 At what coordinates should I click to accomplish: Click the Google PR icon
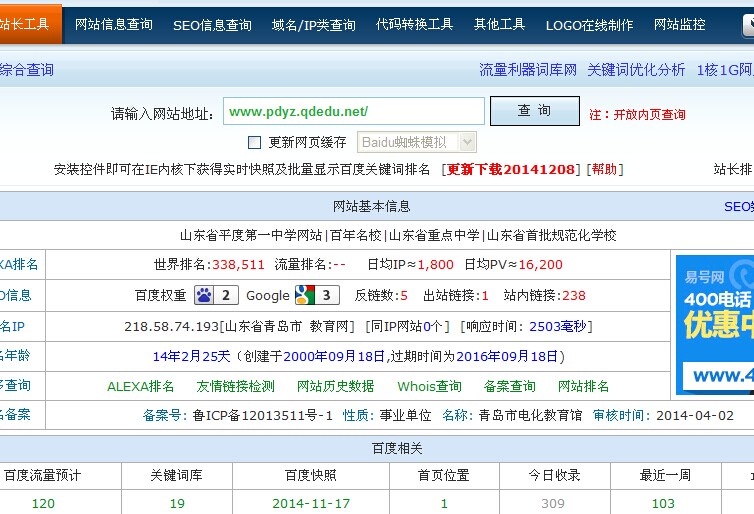point(305,295)
